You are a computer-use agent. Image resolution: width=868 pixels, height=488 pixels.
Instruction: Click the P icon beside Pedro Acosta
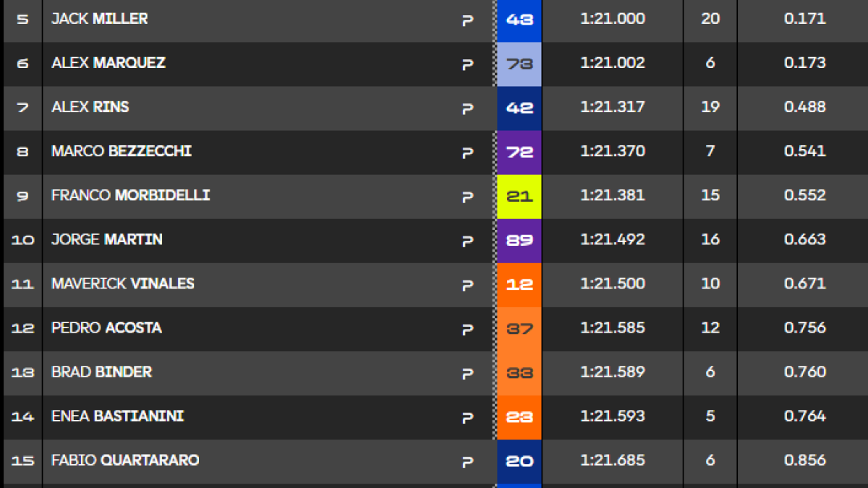point(467,329)
